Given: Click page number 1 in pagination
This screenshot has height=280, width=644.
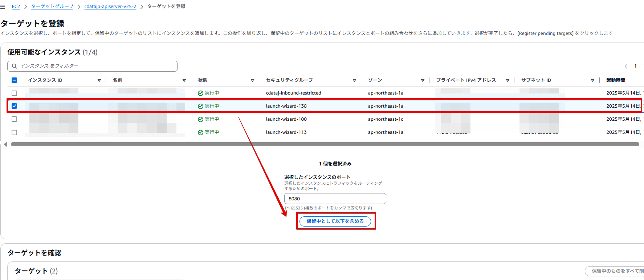Looking at the screenshot, I should tap(635, 66).
